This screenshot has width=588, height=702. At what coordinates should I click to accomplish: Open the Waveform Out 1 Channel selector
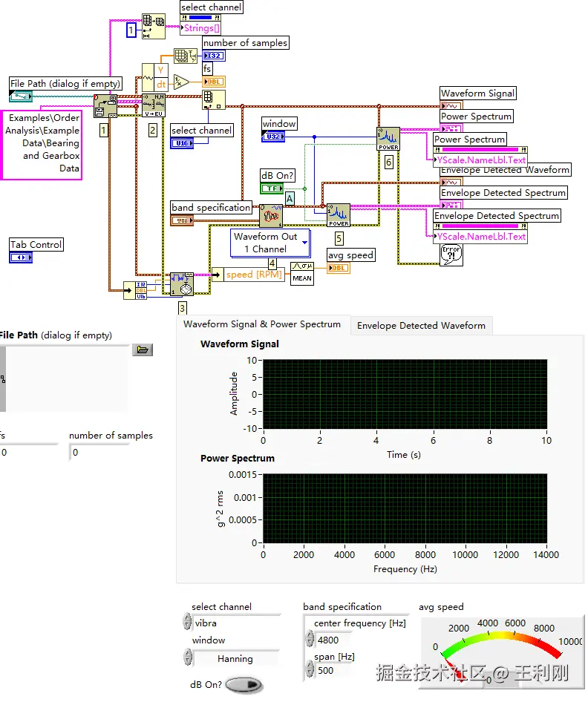click(270, 243)
